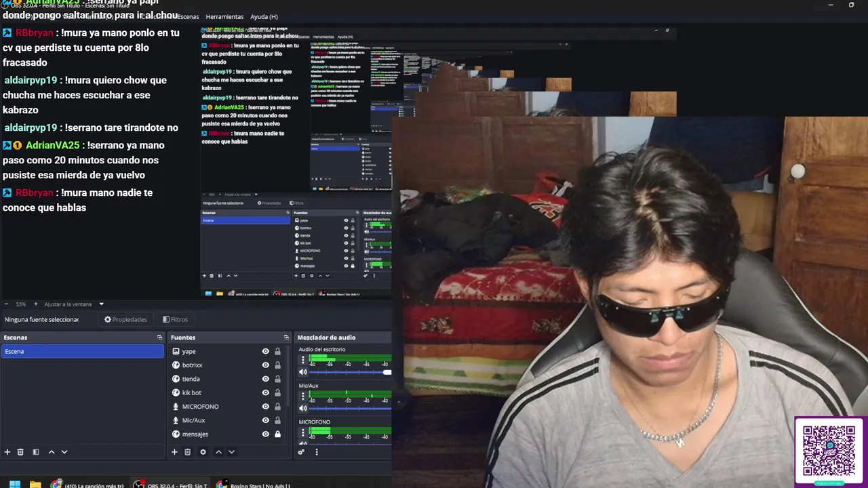Open the Herramientas menu
Image resolution: width=868 pixels, height=488 pixels.
tap(224, 16)
